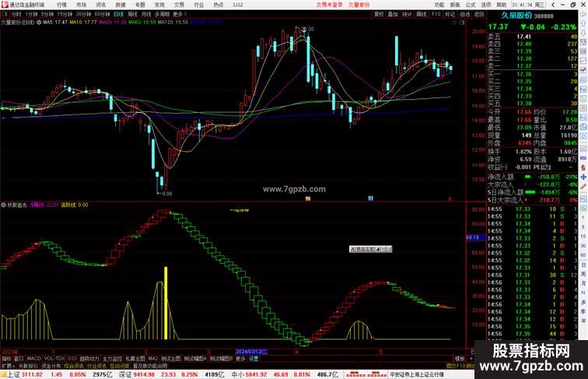Screen dimensions: 588x379
Task: Open the 市场 menu
Action: 81,5
